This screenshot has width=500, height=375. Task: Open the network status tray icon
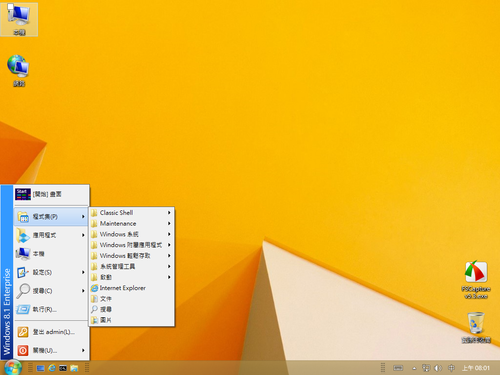(x=426, y=368)
